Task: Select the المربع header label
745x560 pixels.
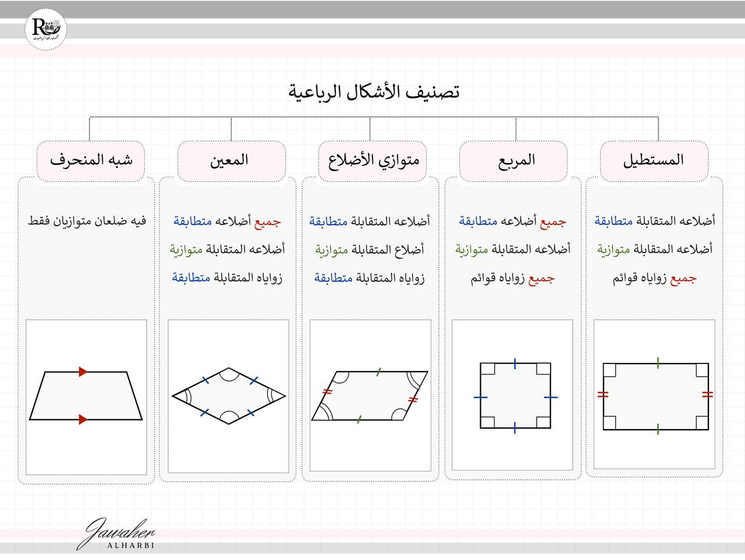Action: (516, 160)
